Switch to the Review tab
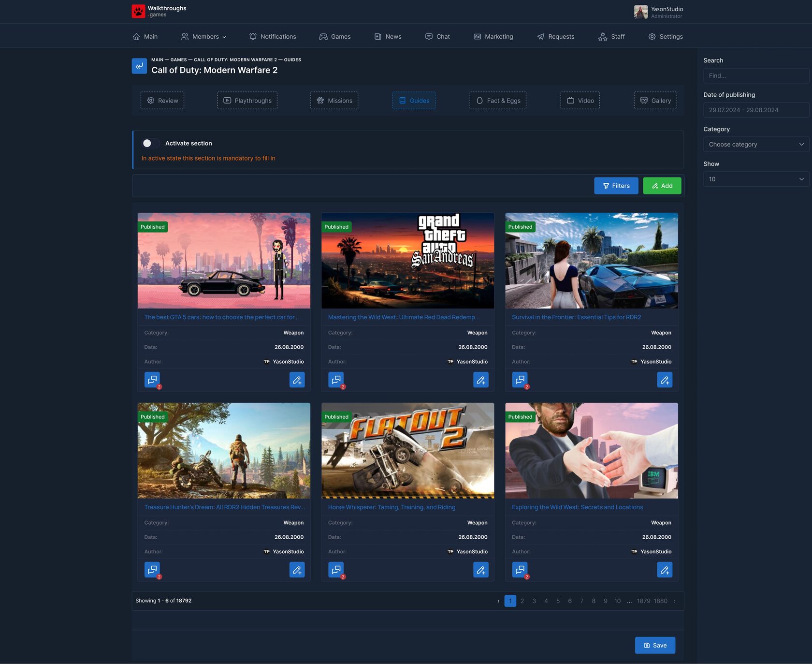The width and height of the screenshot is (812, 664). pos(162,101)
